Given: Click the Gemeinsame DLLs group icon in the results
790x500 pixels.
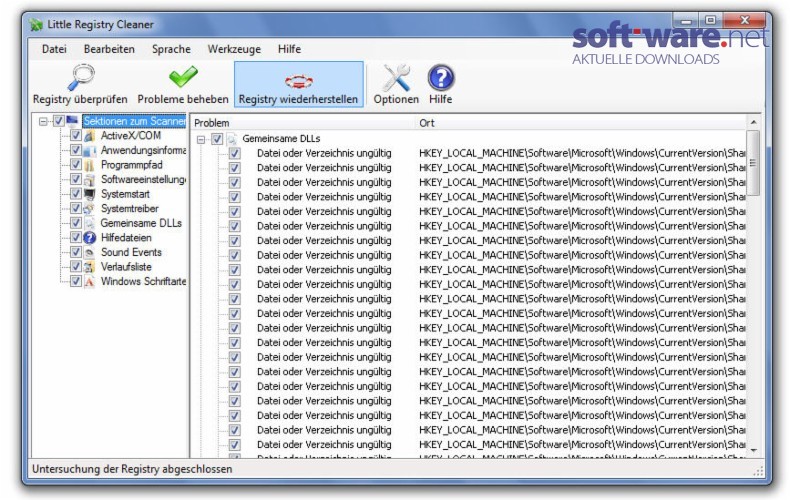Looking at the screenshot, I should (232, 139).
